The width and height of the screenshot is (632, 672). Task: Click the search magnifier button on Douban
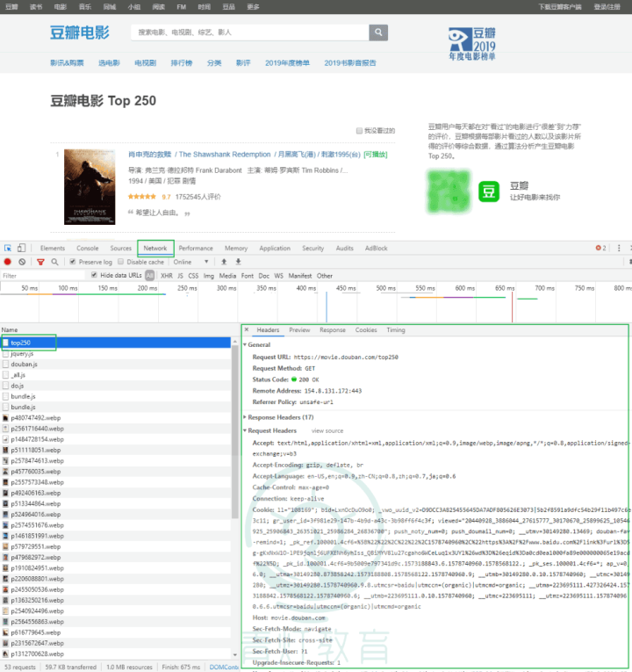tap(378, 33)
